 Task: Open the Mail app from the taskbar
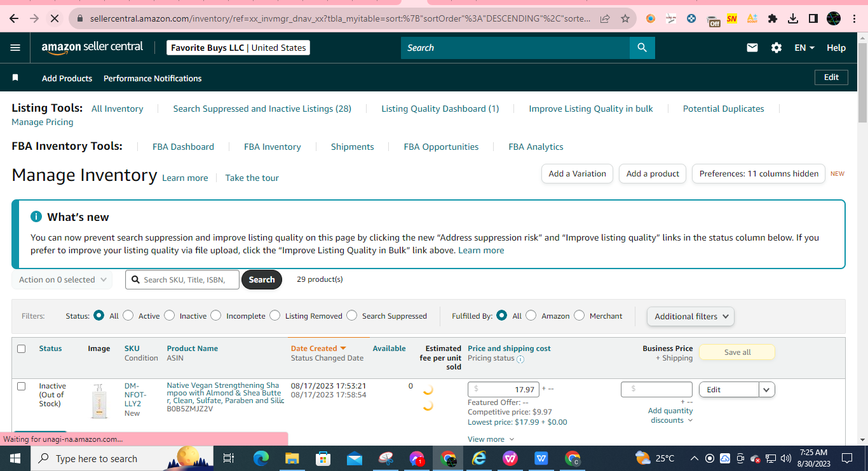click(x=355, y=458)
